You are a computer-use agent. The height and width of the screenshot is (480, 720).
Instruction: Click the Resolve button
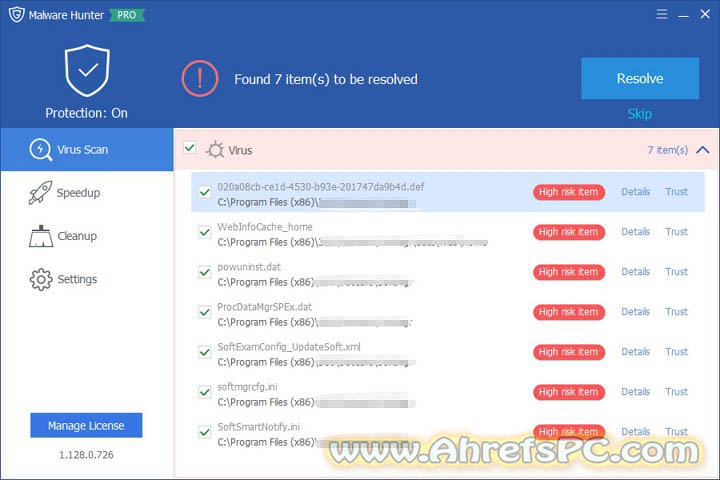[x=640, y=78]
